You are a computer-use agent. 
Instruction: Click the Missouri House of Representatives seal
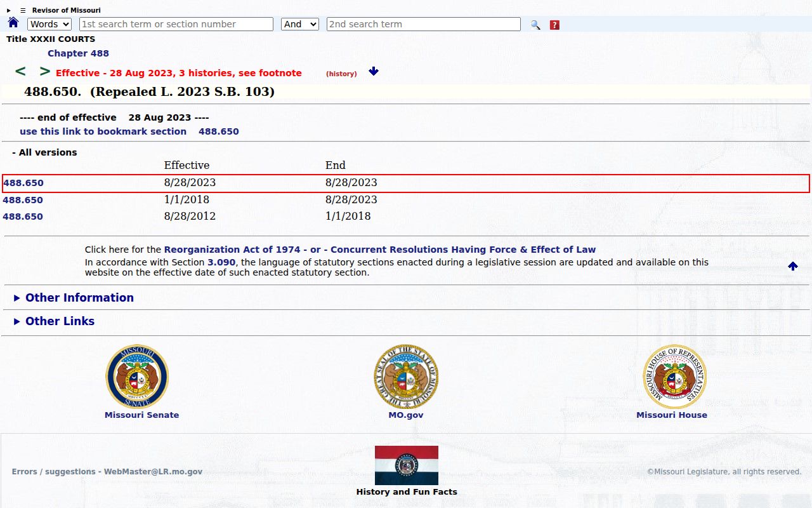click(x=675, y=377)
